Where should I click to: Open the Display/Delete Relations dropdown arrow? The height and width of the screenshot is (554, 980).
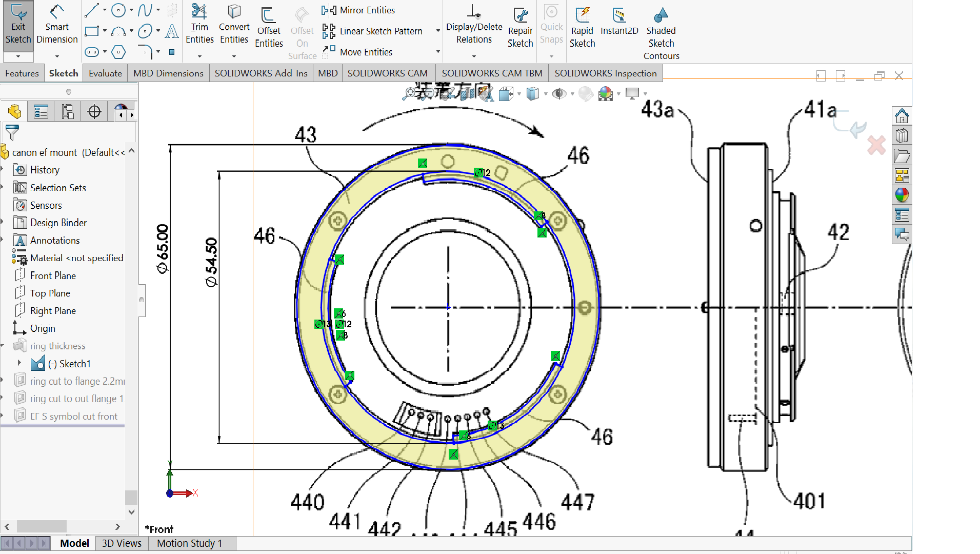pos(474,56)
